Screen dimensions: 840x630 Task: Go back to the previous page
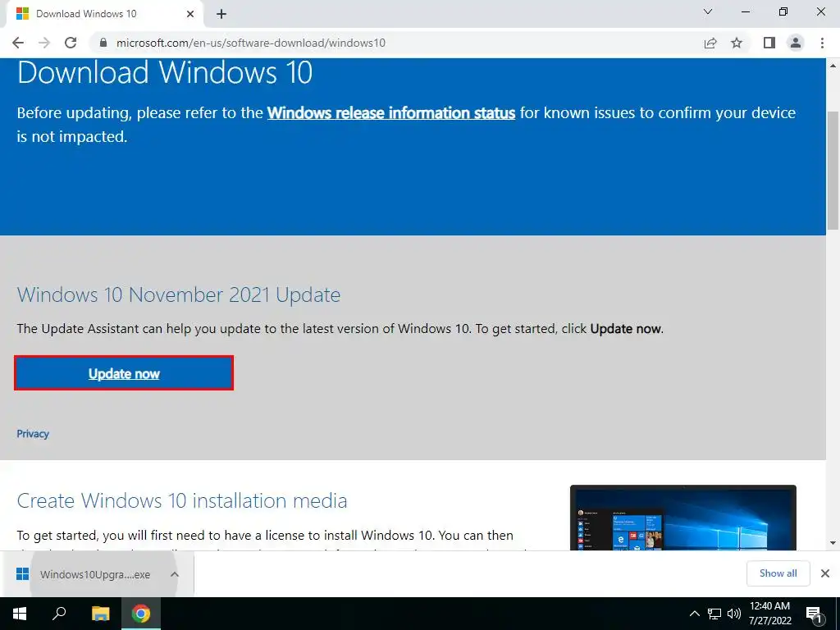tap(18, 43)
